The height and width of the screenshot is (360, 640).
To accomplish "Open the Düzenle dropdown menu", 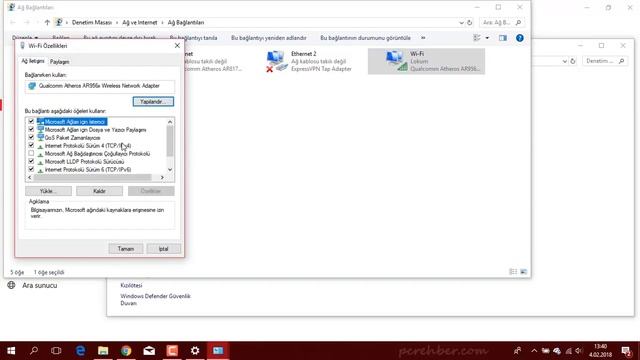I will pyautogui.click(x=25, y=38).
